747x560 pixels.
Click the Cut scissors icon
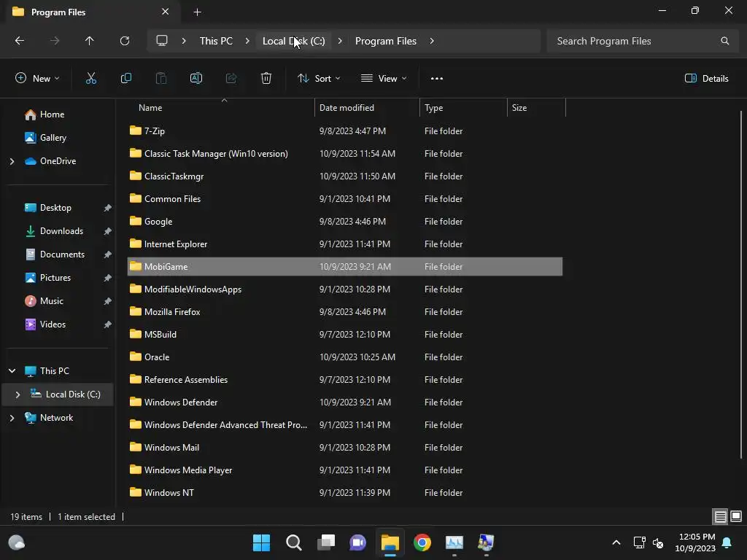[x=91, y=79]
